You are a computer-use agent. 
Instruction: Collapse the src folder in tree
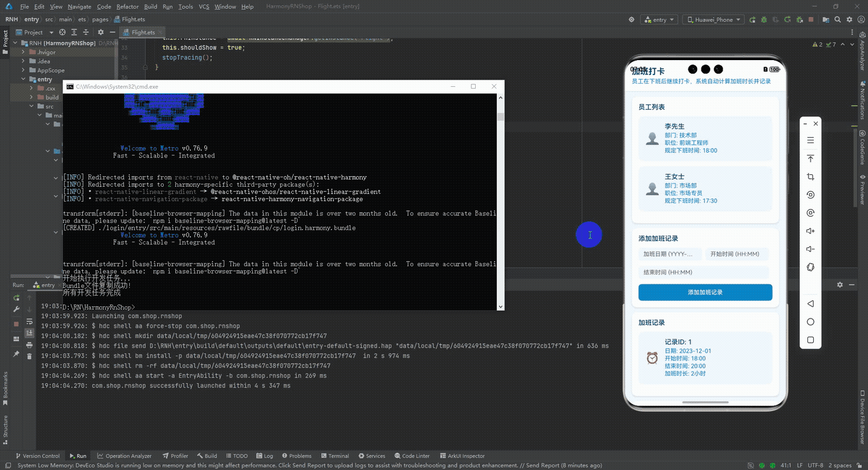pos(32,106)
